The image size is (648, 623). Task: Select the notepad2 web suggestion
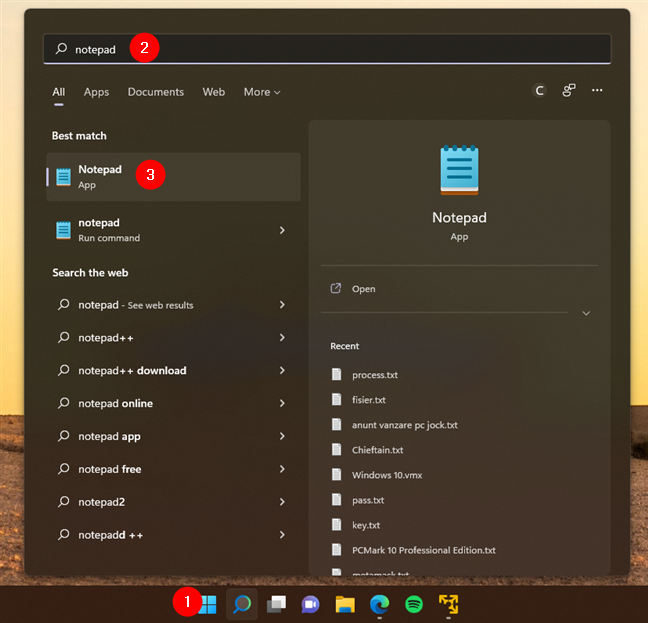pos(174,502)
